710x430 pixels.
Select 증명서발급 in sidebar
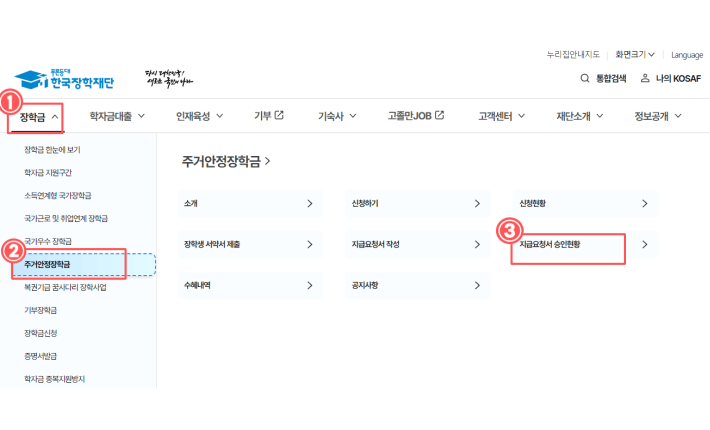40,356
